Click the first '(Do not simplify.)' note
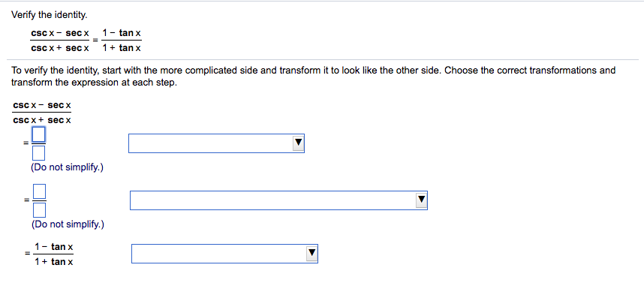644x298 pixels. 67,167
